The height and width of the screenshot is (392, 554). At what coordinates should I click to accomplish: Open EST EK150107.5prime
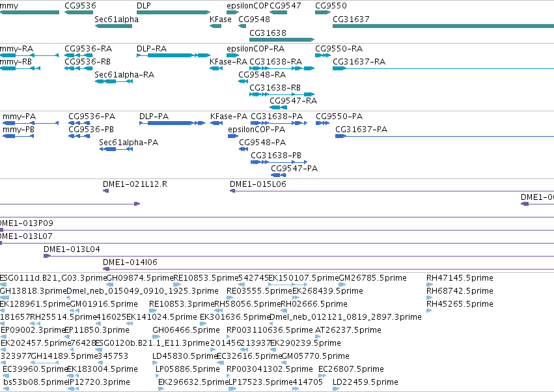click(x=288, y=285)
